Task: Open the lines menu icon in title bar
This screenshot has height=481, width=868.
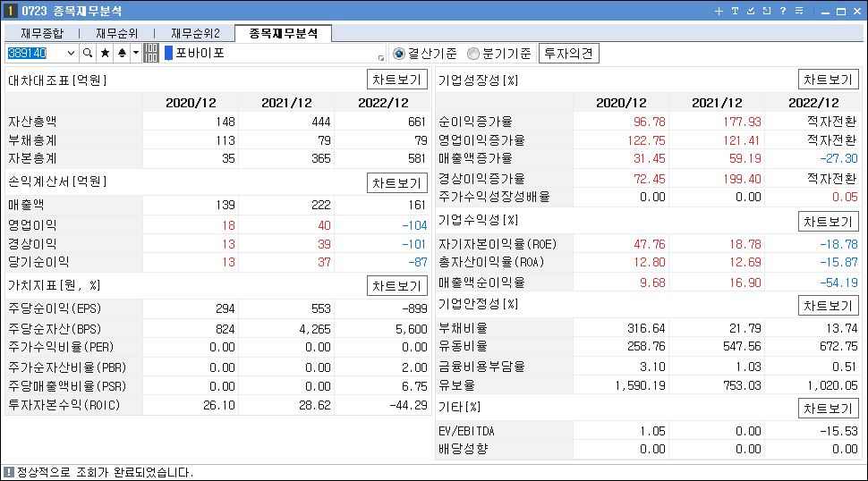Action: [799, 11]
